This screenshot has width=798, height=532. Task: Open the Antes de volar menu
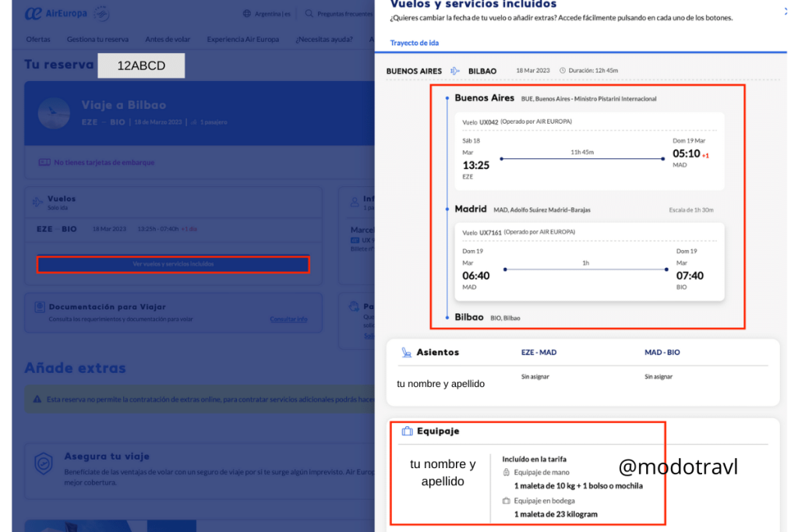(168, 40)
